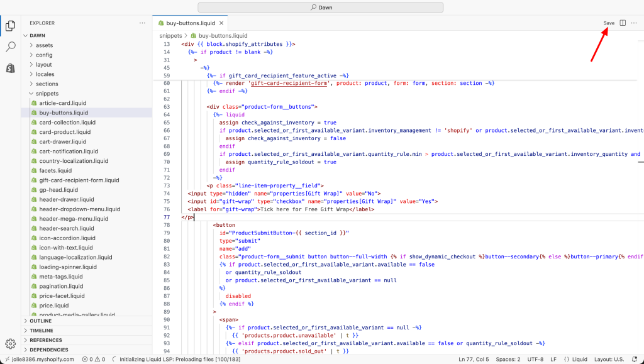Open cart-drawer.liquid file in explorer
The width and height of the screenshot is (644, 364).
click(x=62, y=141)
